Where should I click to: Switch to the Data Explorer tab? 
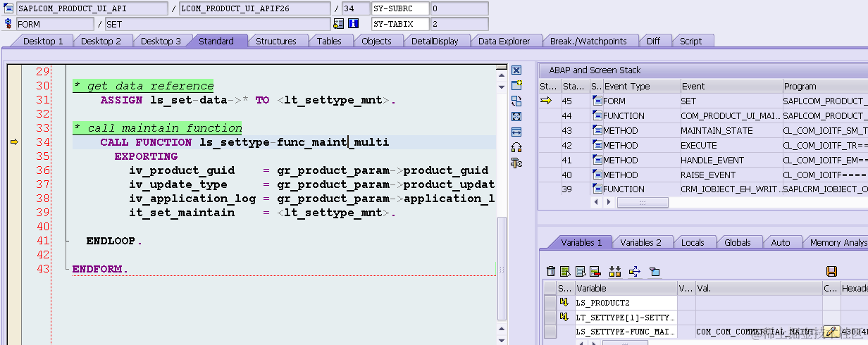tap(504, 41)
